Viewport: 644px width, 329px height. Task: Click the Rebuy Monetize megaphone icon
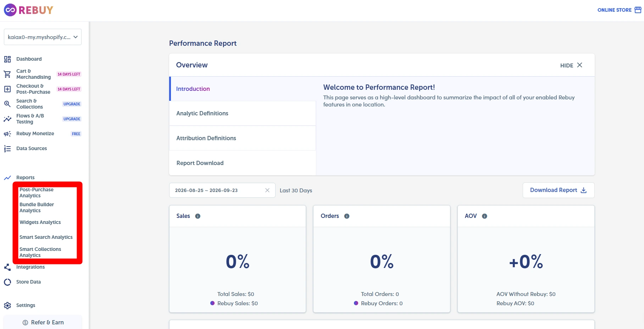pos(7,134)
